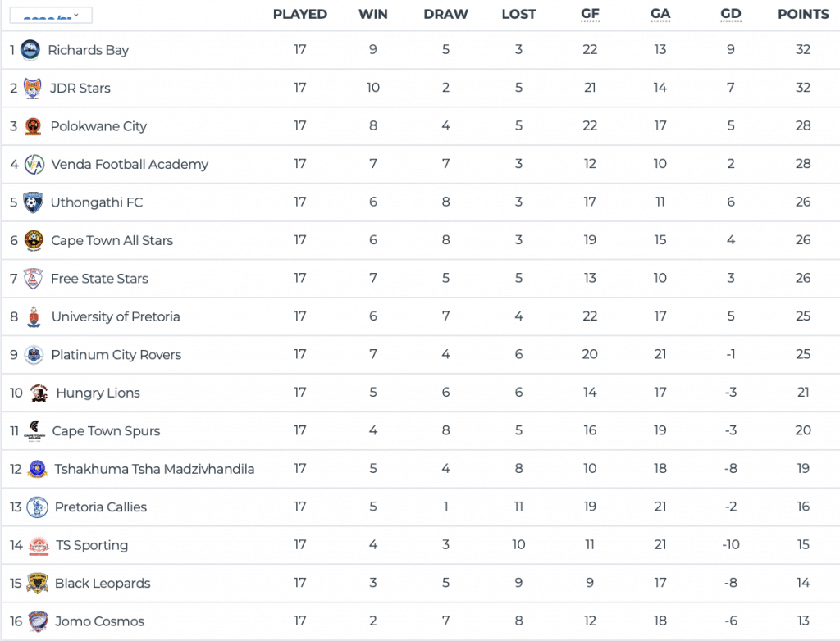
Task: Click the PLAYED column header
Action: (x=299, y=14)
